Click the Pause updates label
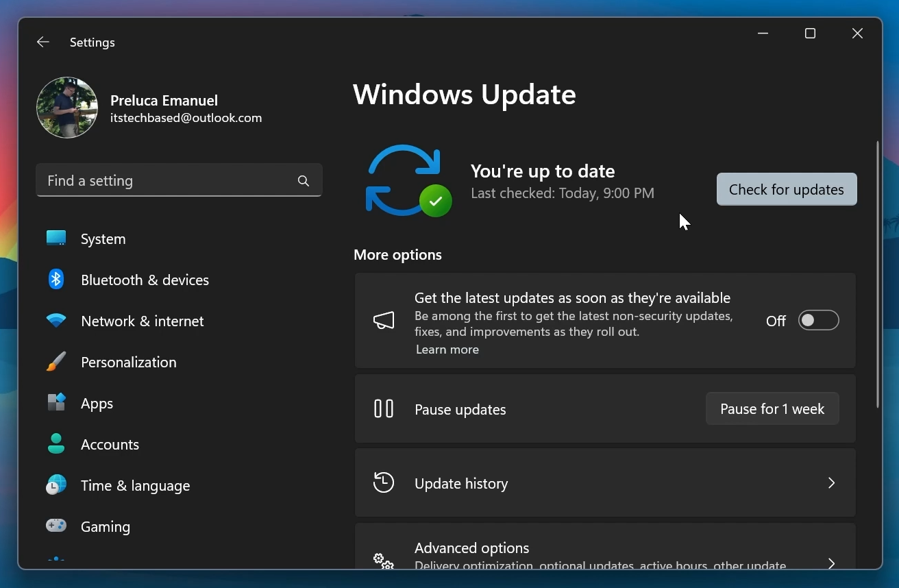This screenshot has height=588, width=899. click(x=460, y=409)
